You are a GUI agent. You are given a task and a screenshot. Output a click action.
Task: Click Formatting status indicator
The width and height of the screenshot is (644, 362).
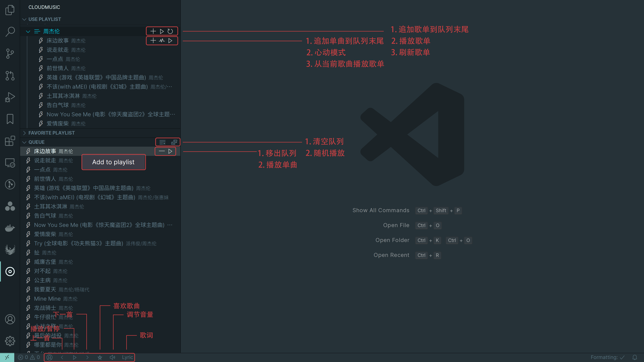[x=607, y=357]
